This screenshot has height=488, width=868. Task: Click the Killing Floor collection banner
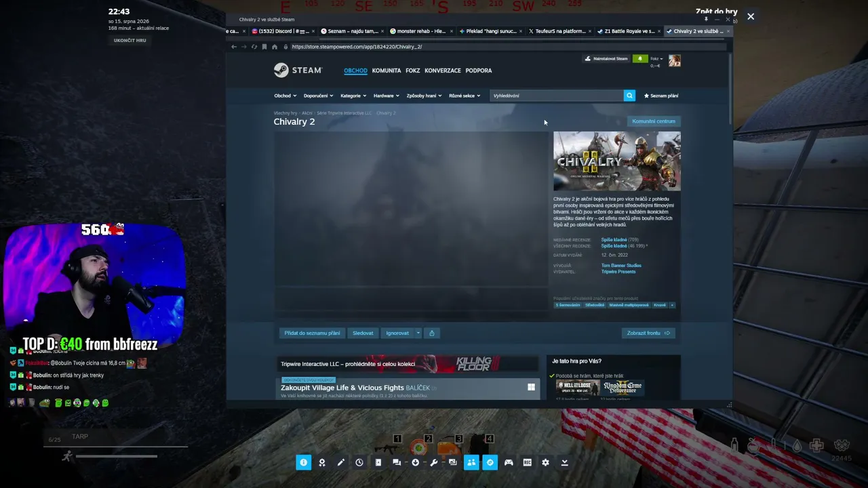point(407,364)
